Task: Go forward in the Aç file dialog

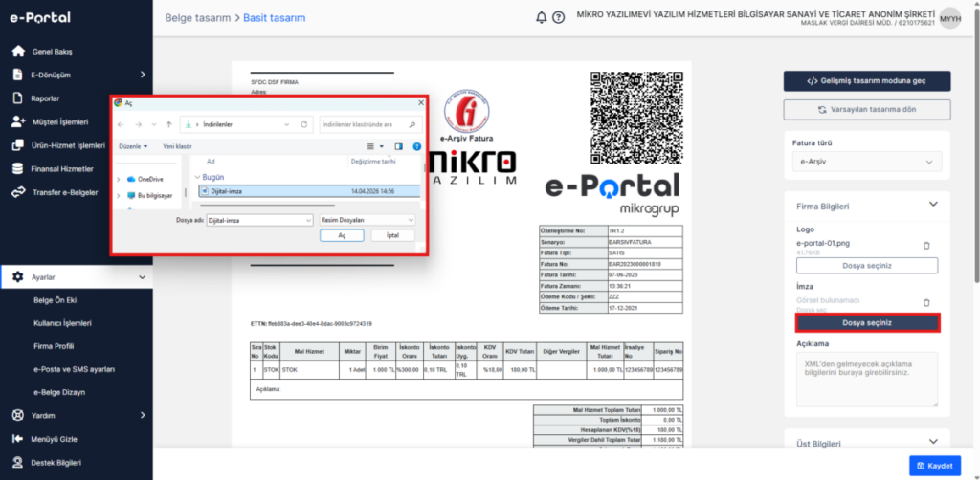Action: click(x=138, y=125)
